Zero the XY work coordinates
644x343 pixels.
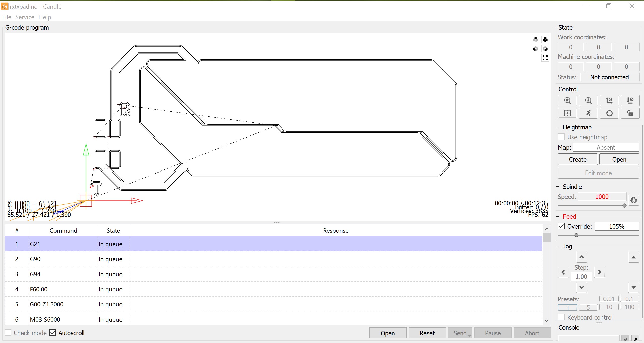609,100
